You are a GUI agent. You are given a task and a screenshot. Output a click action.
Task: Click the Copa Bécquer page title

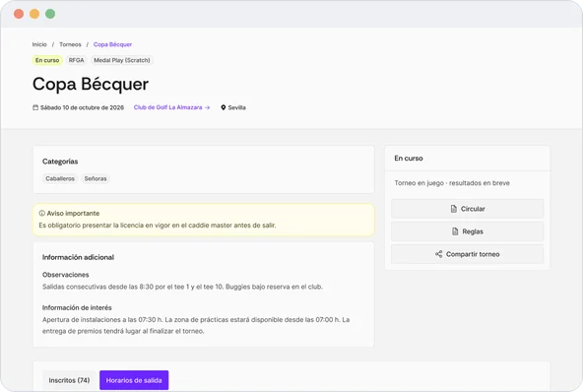[91, 84]
